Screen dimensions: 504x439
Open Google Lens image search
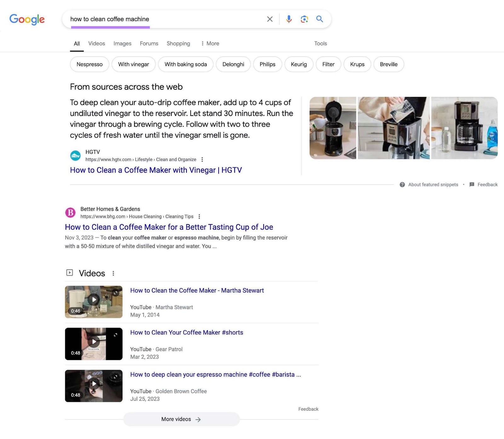click(x=304, y=19)
